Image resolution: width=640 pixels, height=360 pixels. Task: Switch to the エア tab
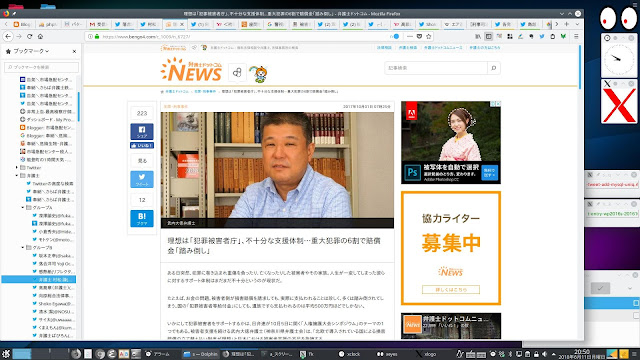[453, 24]
